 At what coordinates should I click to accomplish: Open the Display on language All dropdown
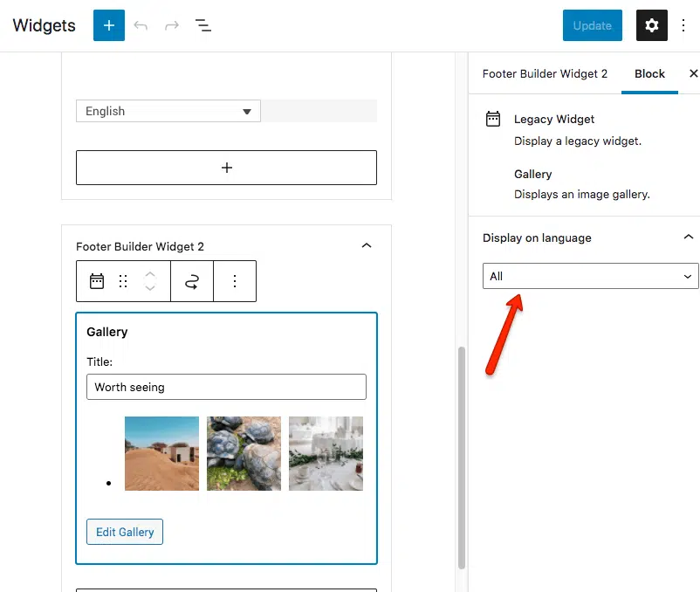(590, 276)
